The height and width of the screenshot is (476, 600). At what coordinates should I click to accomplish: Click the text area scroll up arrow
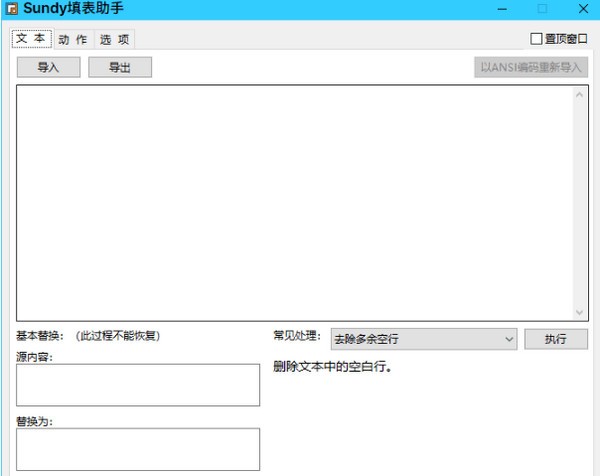tap(580, 95)
